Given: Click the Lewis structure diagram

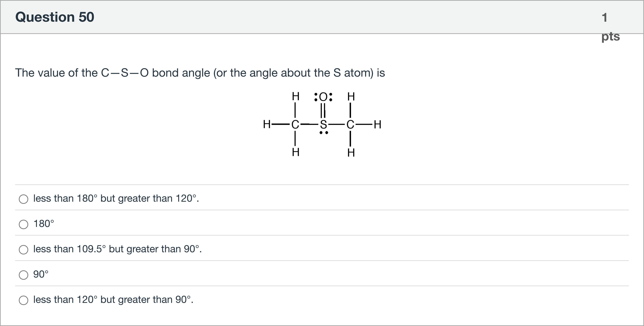Looking at the screenshot, I should click(x=323, y=125).
